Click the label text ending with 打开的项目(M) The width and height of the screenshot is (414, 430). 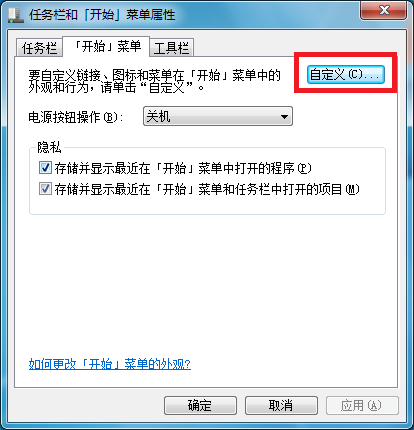(207, 189)
